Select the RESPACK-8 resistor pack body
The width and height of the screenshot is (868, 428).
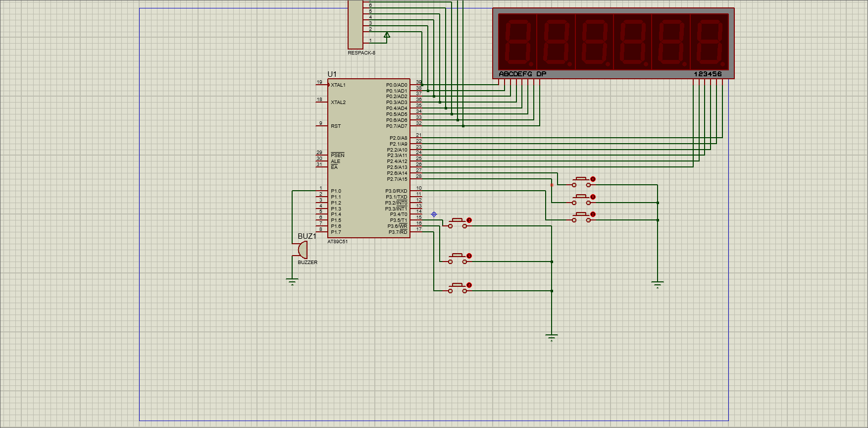point(356,24)
